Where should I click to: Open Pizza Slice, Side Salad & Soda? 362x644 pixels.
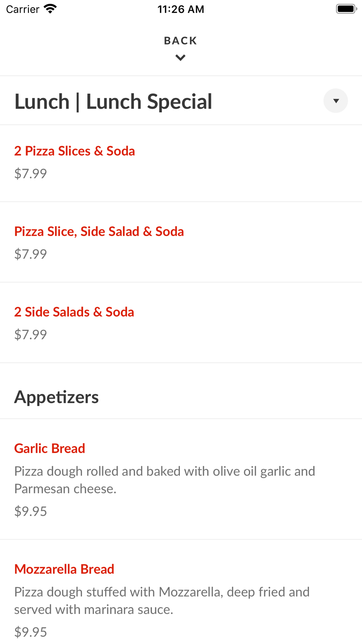point(99,231)
